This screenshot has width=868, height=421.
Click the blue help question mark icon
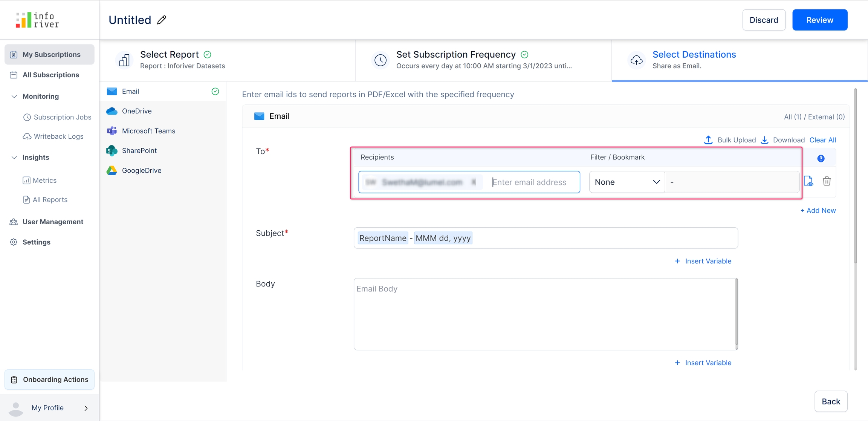click(x=821, y=158)
